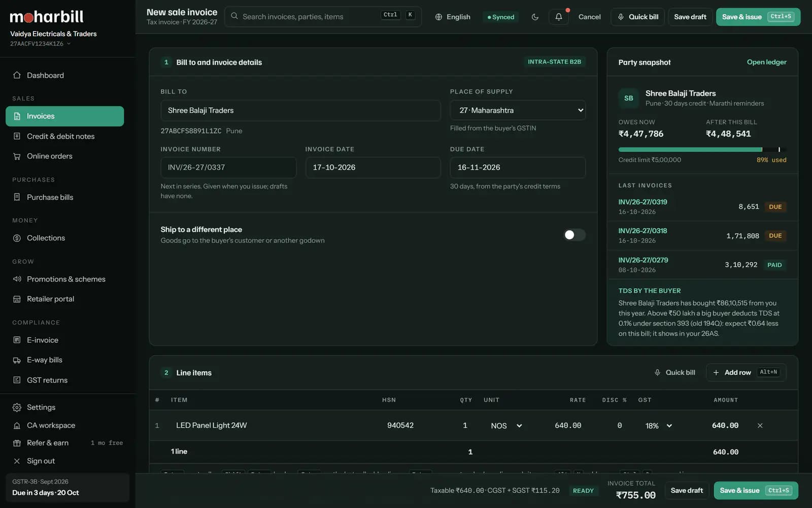Click the Settings gear icon

(17, 407)
